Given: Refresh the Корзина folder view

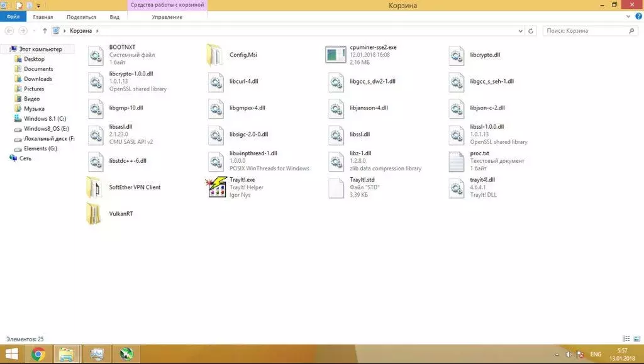Looking at the screenshot, I should pyautogui.click(x=531, y=31).
